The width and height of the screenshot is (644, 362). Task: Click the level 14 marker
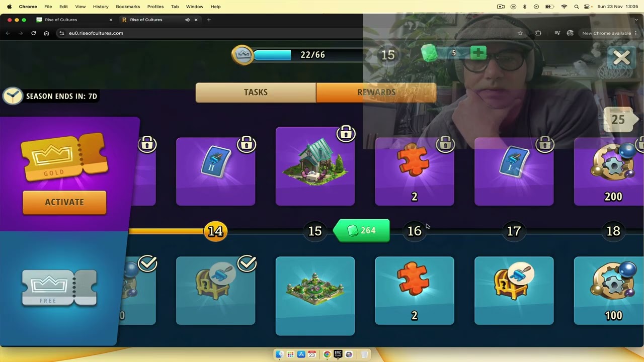point(215,231)
